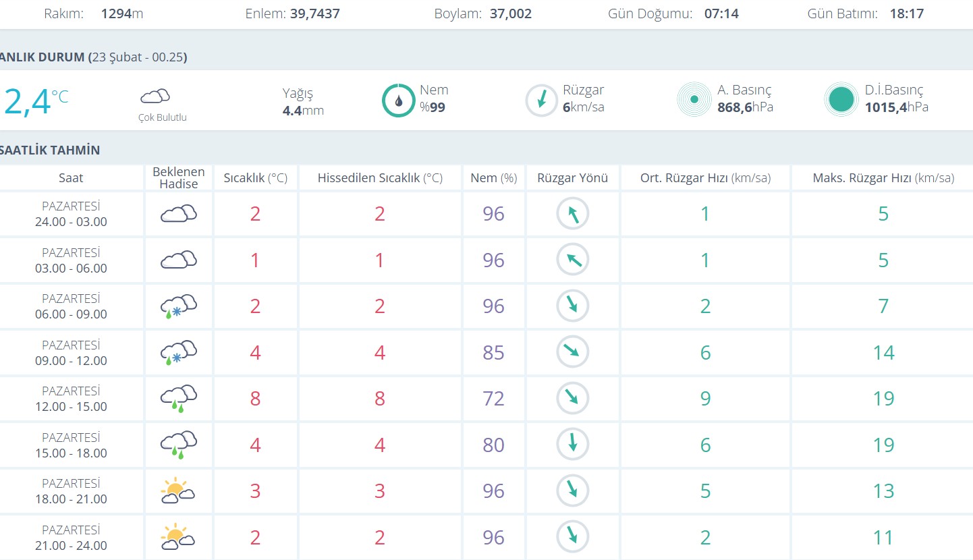Click the 03.00 - 06.00 cloudy icon

tap(178, 260)
